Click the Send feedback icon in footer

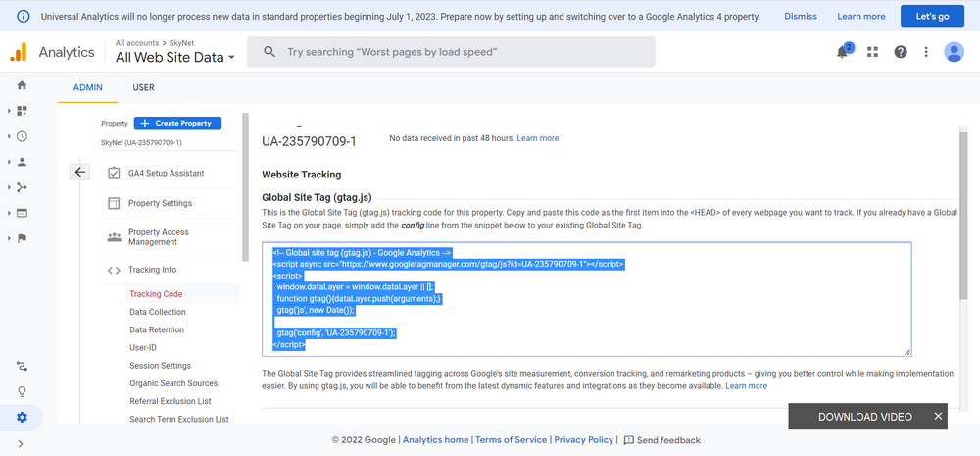click(629, 440)
